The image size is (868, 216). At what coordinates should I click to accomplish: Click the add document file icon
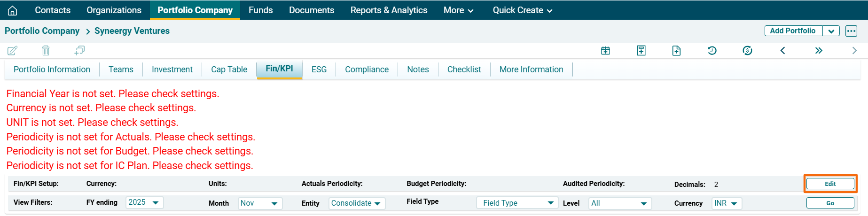tap(676, 51)
